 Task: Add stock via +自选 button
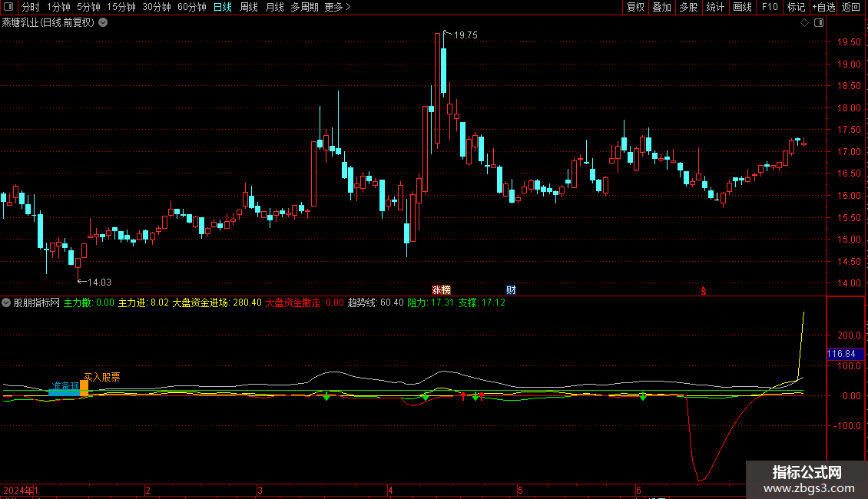823,7
